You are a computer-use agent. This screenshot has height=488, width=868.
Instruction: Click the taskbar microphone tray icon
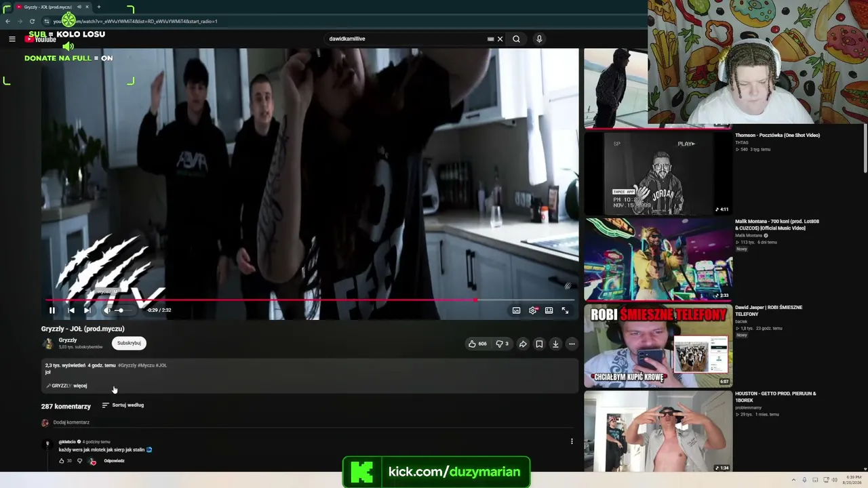pos(805,480)
